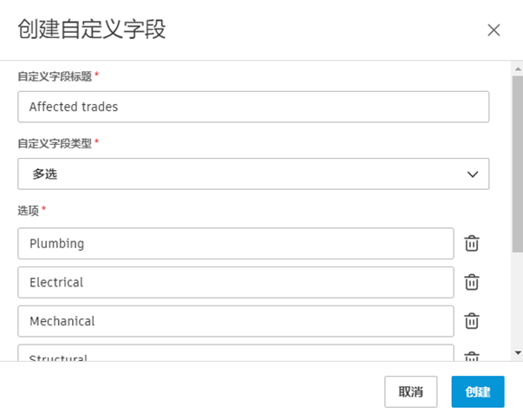
Task: Click the 自定义字段标题 label
Action: coord(56,76)
